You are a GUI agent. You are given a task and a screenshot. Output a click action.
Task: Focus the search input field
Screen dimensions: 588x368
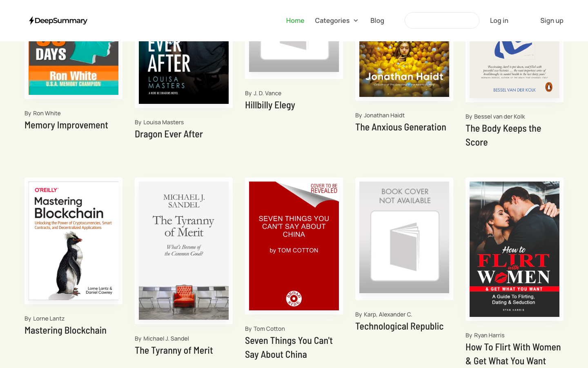tap(442, 20)
